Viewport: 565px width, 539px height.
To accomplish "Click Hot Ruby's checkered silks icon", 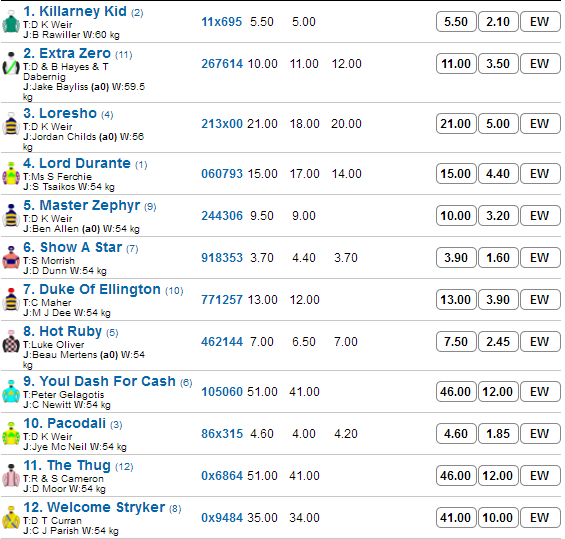I will 11,342.
